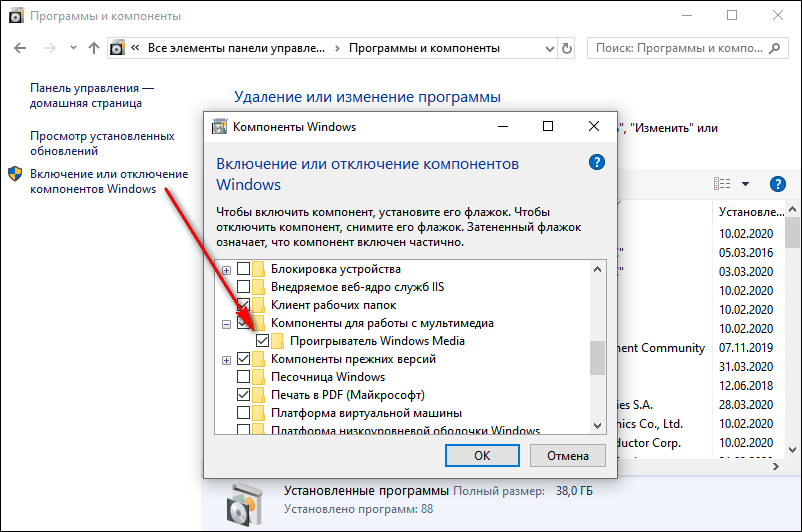Enable the Virtual Machine Platform checkbox
Image resolution: width=802 pixels, height=532 pixels.
pos(243,412)
